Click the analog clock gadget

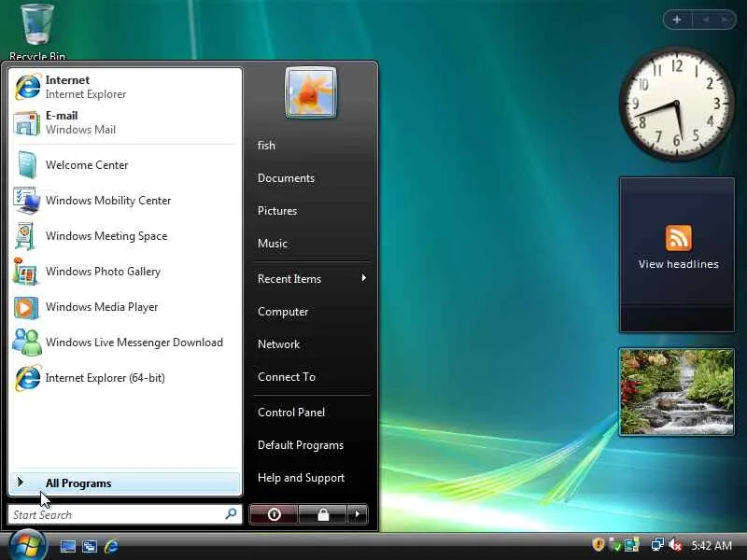tap(676, 104)
